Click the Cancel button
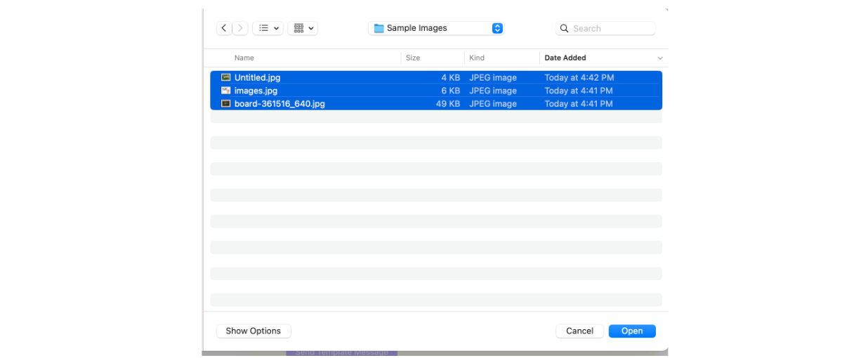Screen dimensions: 868x358 [x=580, y=331]
